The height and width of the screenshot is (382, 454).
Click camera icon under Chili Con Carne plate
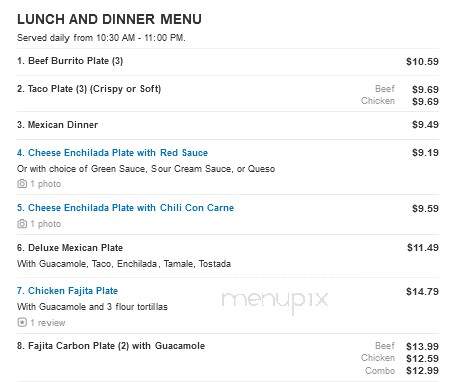click(x=22, y=224)
